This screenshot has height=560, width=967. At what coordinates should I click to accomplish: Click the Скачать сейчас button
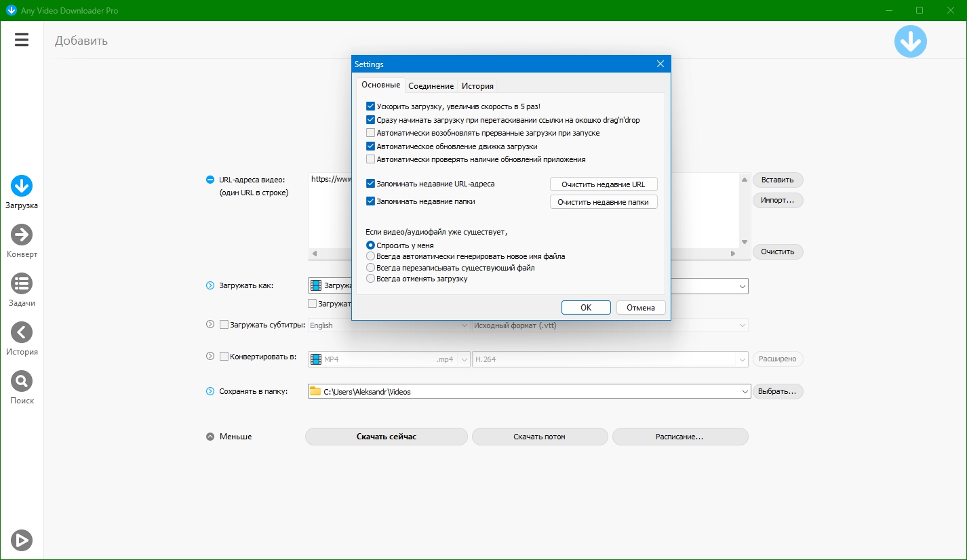(387, 437)
